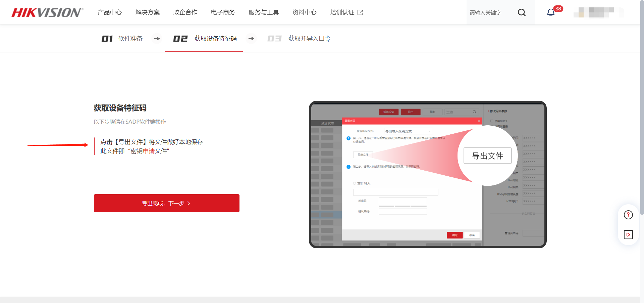Open the 政企合作 menu
Image resolution: width=644 pixels, height=303 pixels.
coord(185,12)
